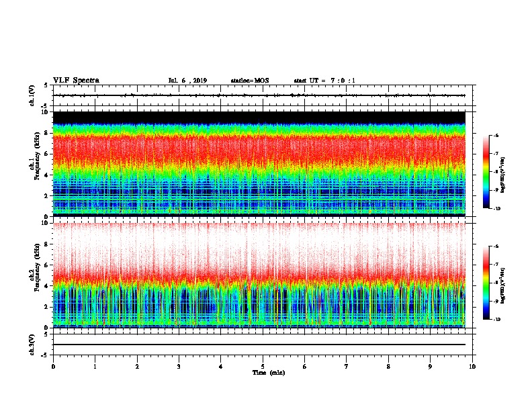Click the "-6" label on ch.1 color bar
This screenshot has width=532, height=411.
[496, 135]
